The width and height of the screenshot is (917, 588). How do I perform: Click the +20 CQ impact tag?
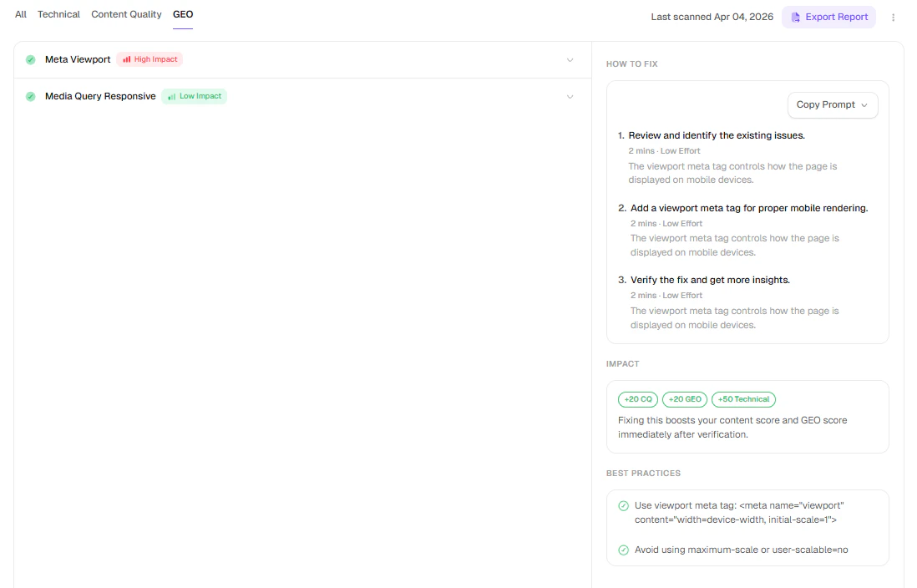click(x=638, y=399)
